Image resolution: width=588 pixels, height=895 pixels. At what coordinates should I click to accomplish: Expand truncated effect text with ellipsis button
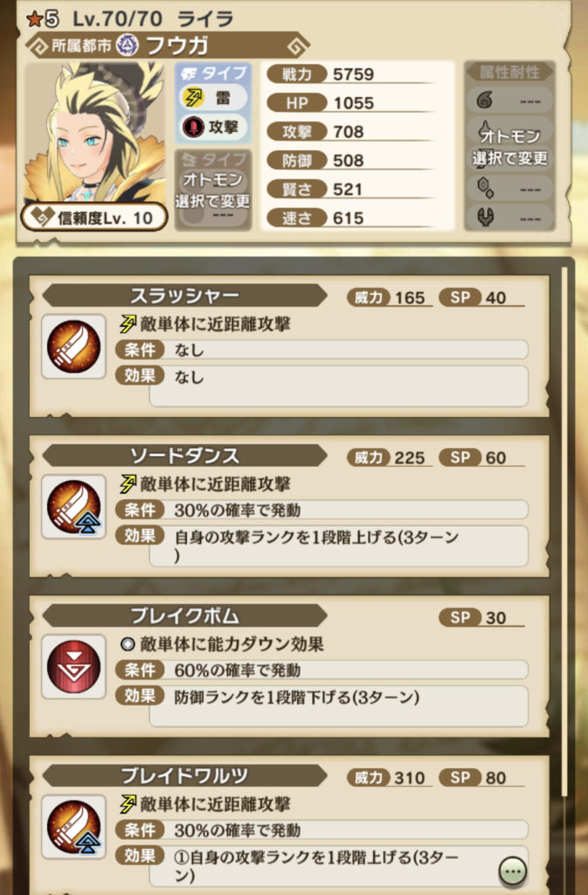click(512, 871)
